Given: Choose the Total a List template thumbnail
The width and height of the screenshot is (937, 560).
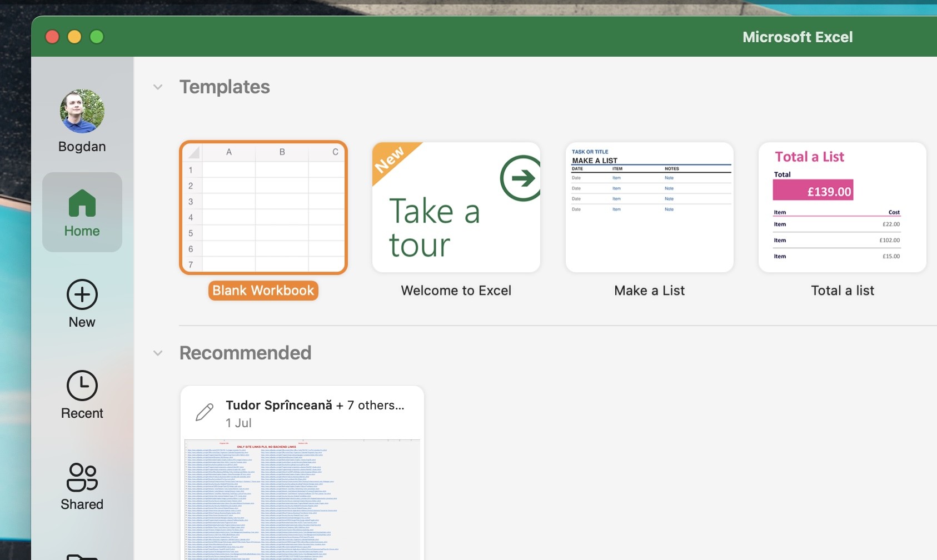Looking at the screenshot, I should coord(843,207).
